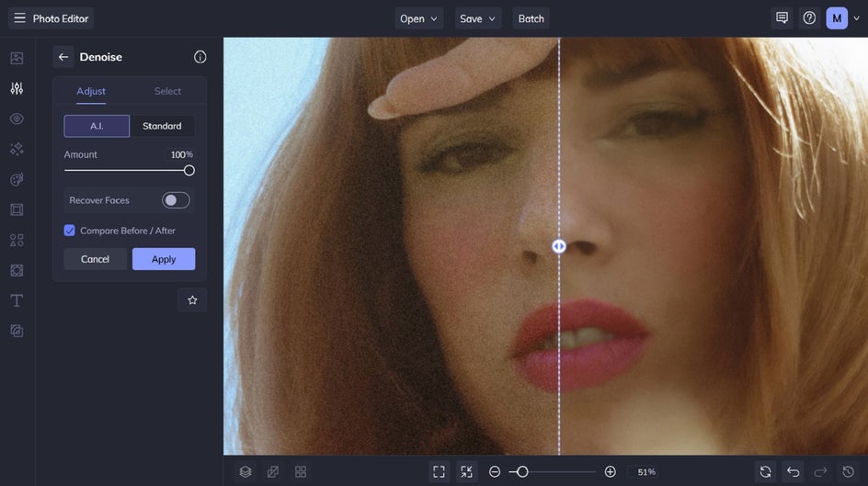Image resolution: width=868 pixels, height=486 pixels.
Task: Open the Touch Up eye icon
Action: (x=17, y=119)
